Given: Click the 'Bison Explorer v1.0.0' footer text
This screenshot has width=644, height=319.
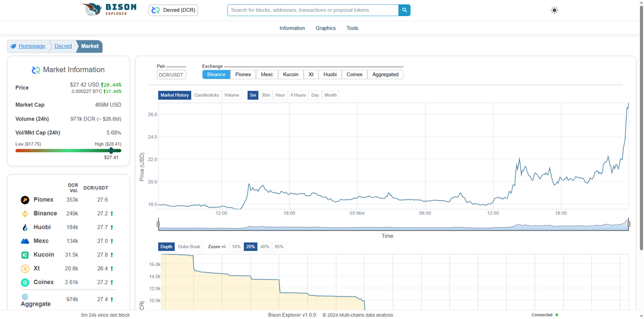Looking at the screenshot, I should coord(292,315).
